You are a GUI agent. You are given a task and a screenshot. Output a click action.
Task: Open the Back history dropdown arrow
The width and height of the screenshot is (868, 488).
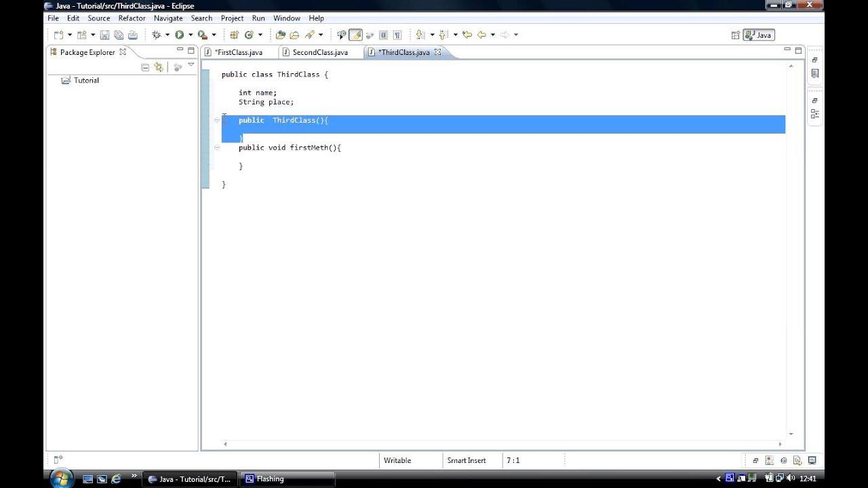pos(492,35)
